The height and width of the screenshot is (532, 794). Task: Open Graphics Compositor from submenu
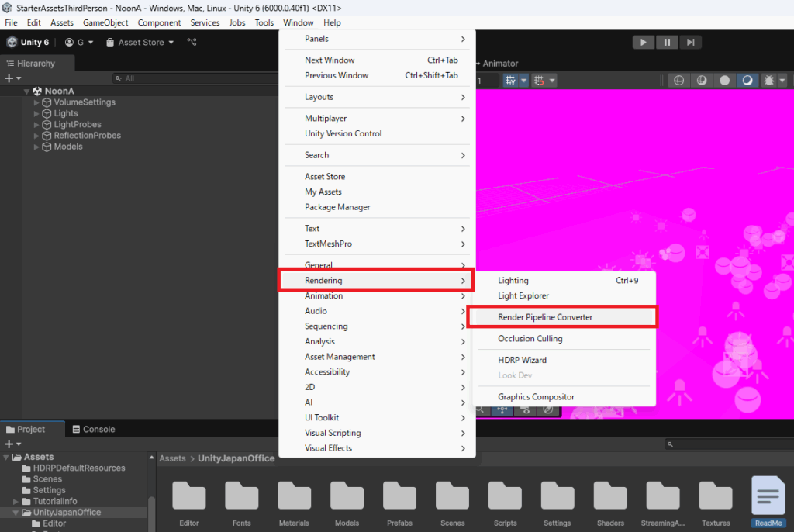pos(564,397)
